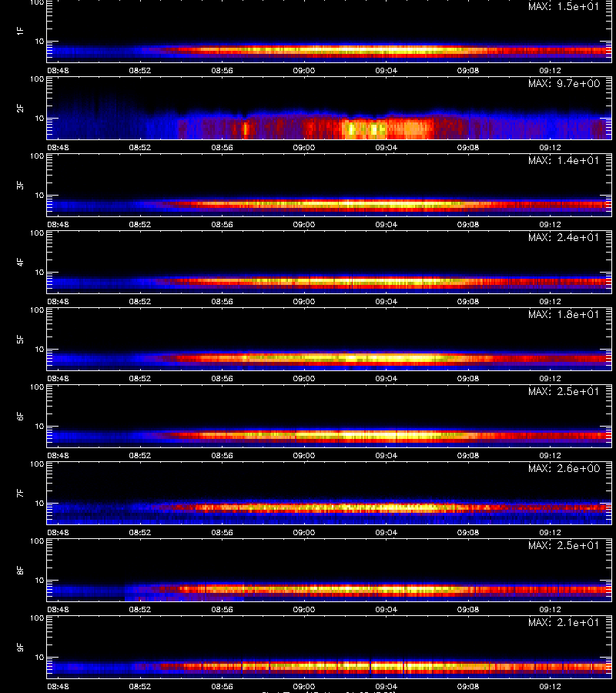Click 09:08 time label under 3F panel
The image size is (616, 693).
(x=468, y=225)
